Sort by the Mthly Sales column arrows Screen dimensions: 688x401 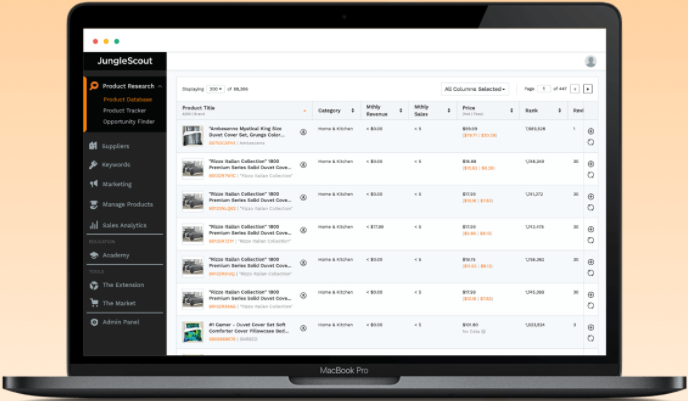point(449,111)
